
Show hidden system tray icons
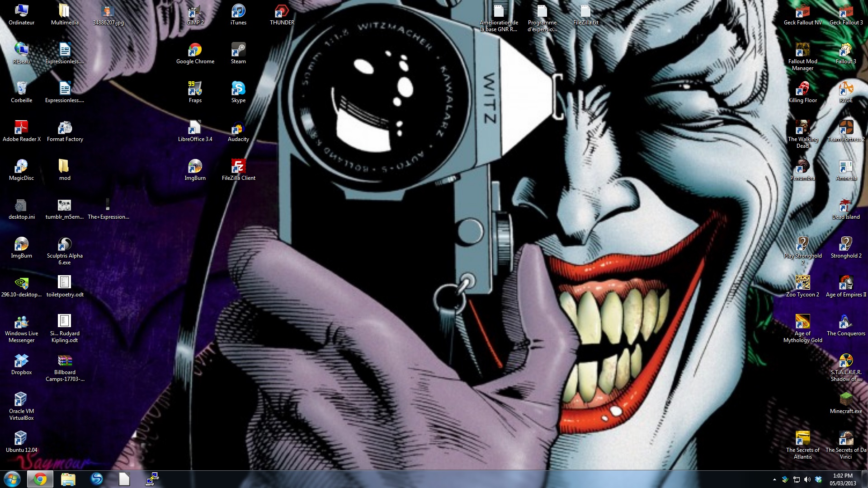click(774, 479)
